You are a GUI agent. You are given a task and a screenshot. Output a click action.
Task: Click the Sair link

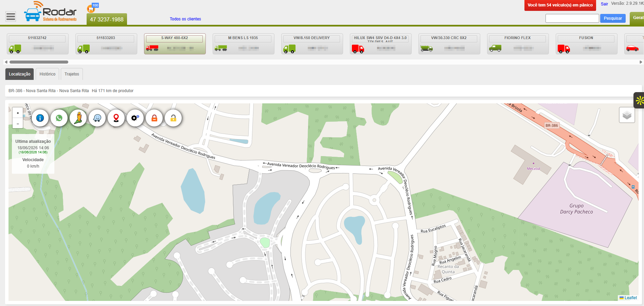pyautogui.click(x=604, y=4)
